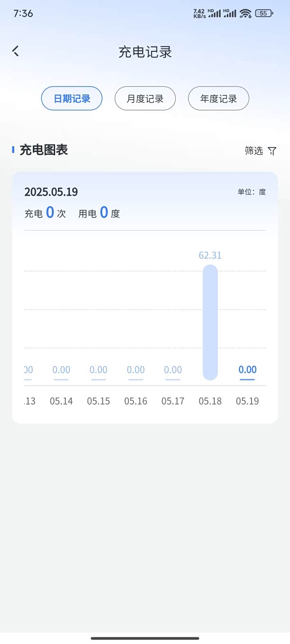The height and width of the screenshot is (644, 290).
Task: Select the 62.31 bar for 05.18
Action: pos(210,322)
